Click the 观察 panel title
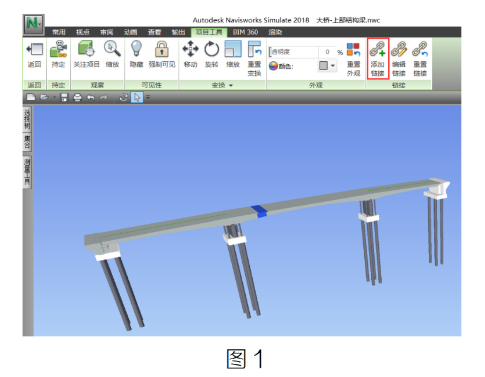This screenshot has width=485, height=377. pyautogui.click(x=97, y=85)
